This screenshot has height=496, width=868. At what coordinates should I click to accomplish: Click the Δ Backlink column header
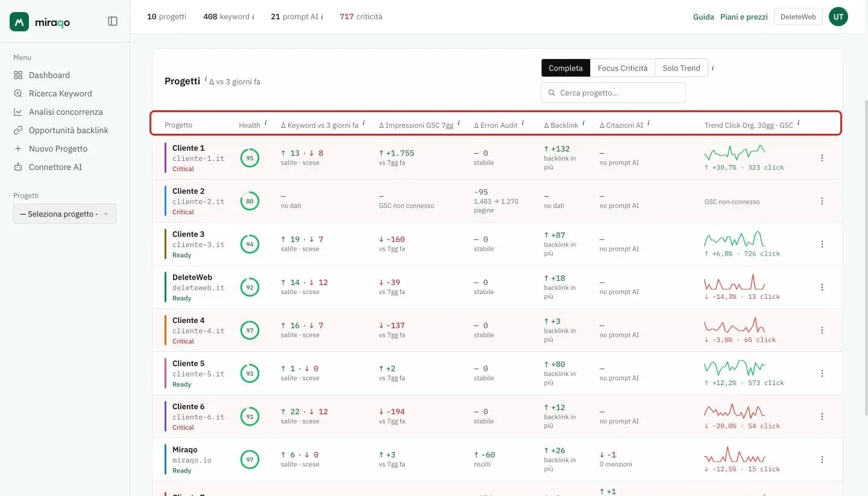pos(561,125)
